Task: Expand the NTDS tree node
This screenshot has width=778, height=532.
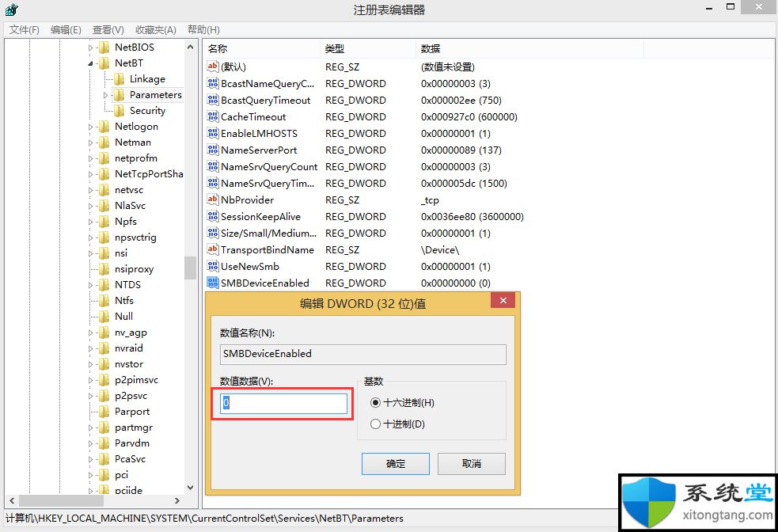Action: point(90,285)
